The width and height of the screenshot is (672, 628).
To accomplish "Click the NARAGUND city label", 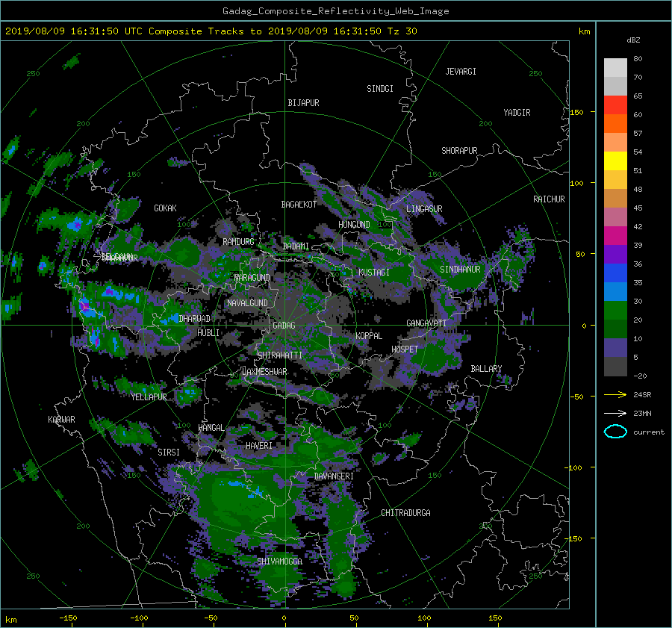I will click(252, 278).
